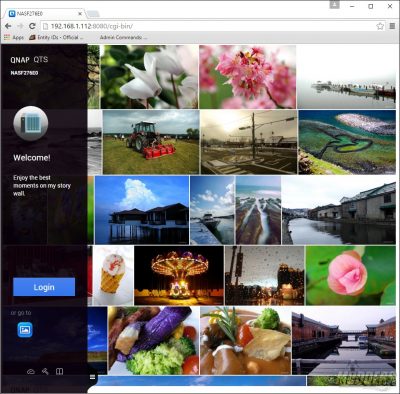Open the rocky shoreline waves photo
This screenshot has height=394, width=400.
(x=258, y=210)
